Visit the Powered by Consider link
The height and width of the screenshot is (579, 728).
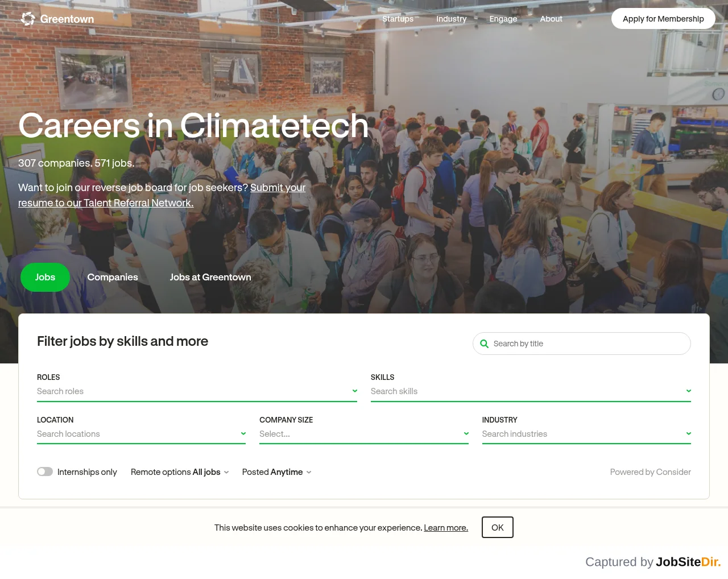651,472
